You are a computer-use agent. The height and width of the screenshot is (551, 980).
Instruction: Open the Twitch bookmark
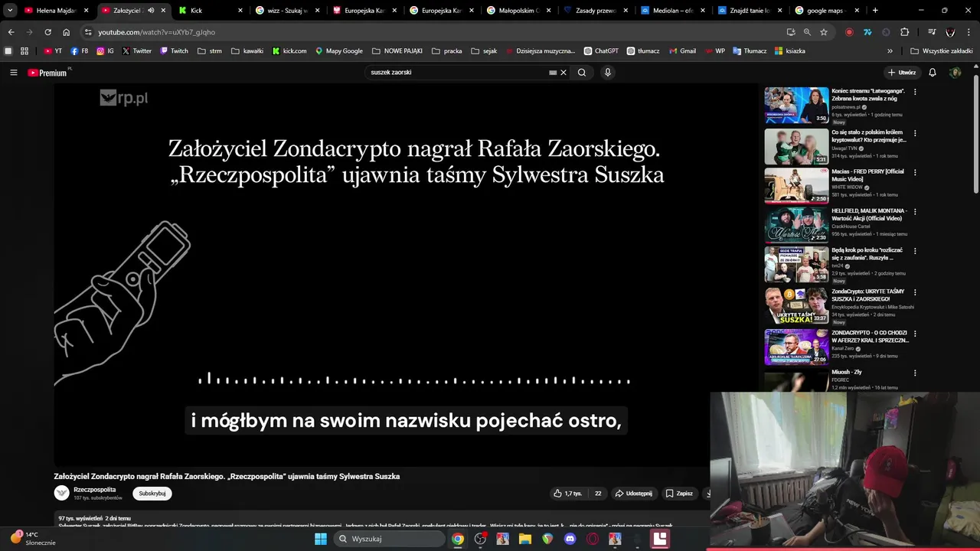pyautogui.click(x=174, y=51)
